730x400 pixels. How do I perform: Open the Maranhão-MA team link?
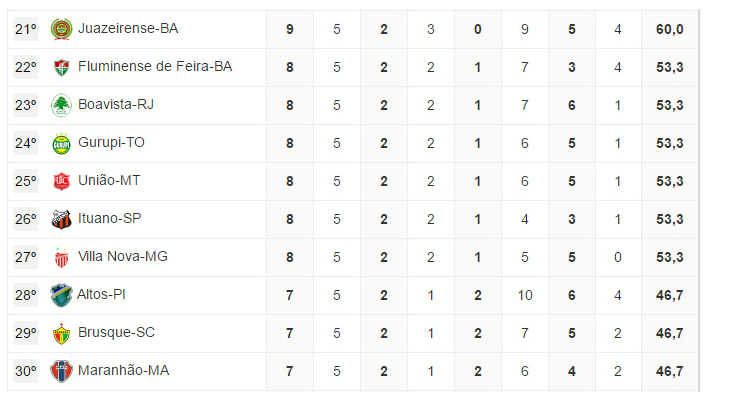click(123, 371)
